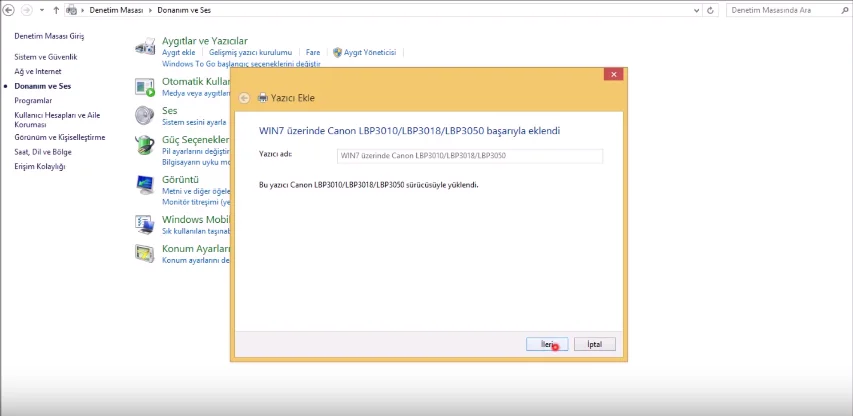Open the Denetim Masası Giriş link
This screenshot has width=853, height=416.
point(49,36)
